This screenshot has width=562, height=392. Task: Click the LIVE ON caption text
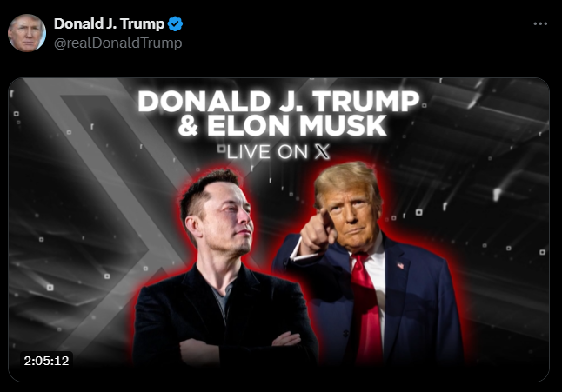267,152
